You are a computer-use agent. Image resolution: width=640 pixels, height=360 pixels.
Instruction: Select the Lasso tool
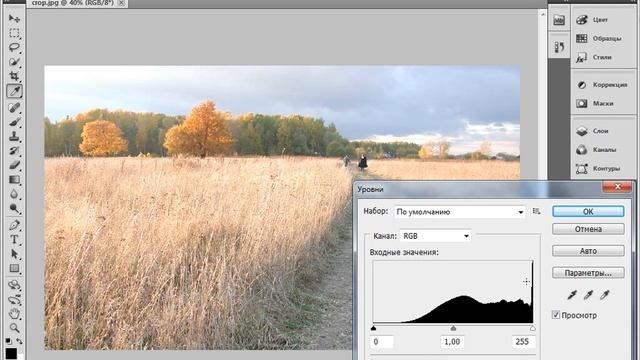14,47
